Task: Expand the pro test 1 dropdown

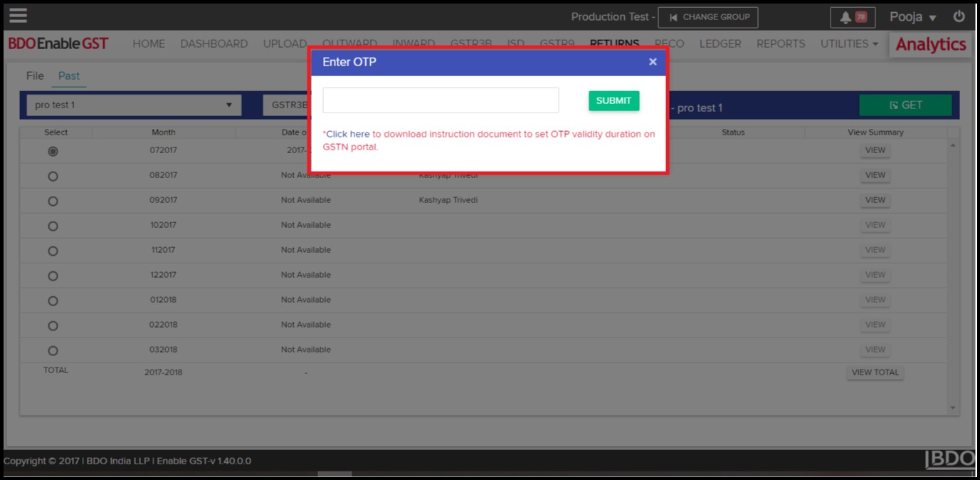Action: point(133,105)
